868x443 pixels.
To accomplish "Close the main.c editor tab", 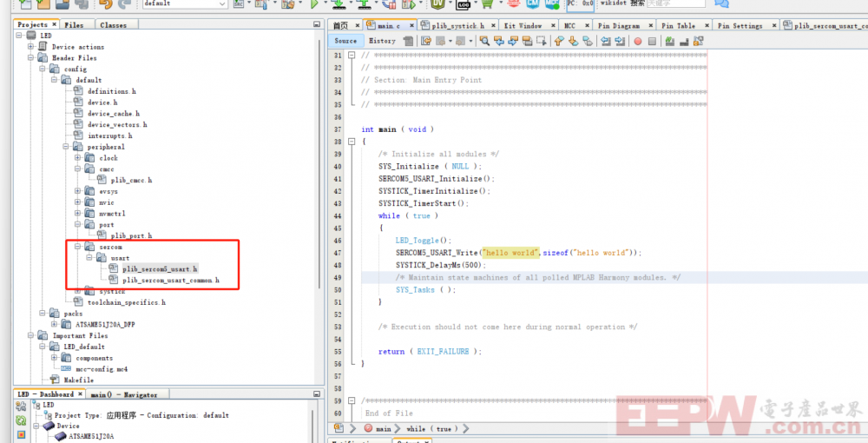I will click(411, 25).
